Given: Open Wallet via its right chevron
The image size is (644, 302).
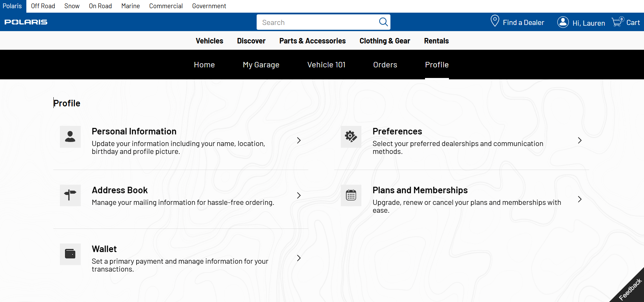Looking at the screenshot, I should click(x=299, y=258).
